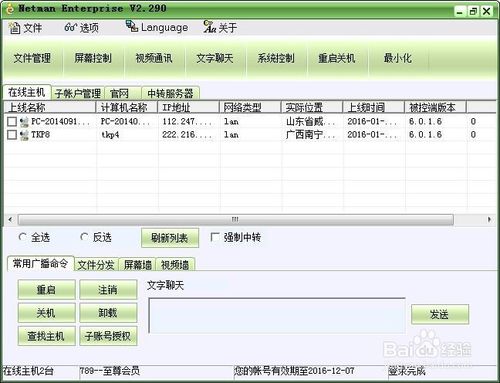Start 屏幕控制 screen control

pyautogui.click(x=93, y=58)
